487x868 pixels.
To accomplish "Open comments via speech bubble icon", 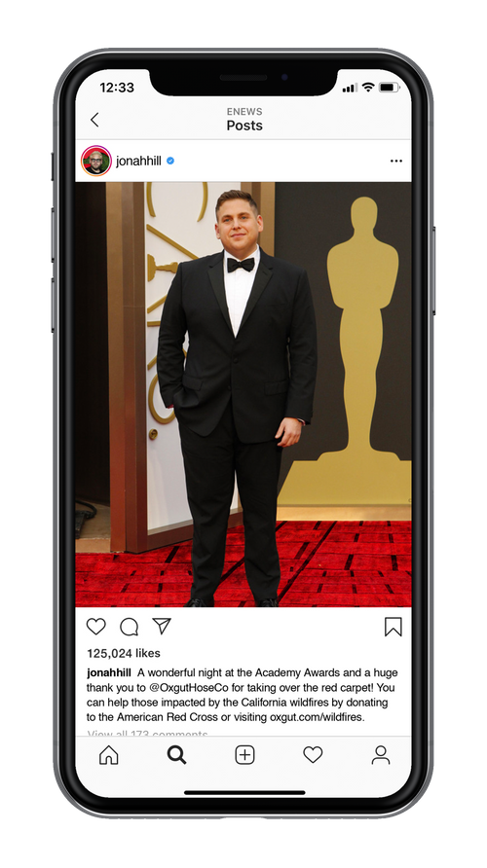I will click(x=130, y=627).
